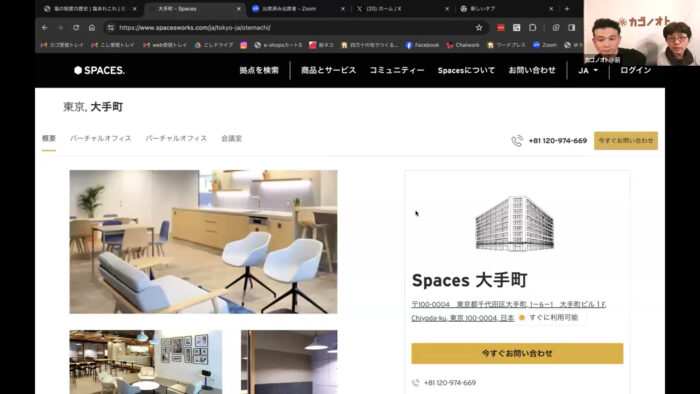
Task: Open the lower-left café seating photo
Action: 146,362
